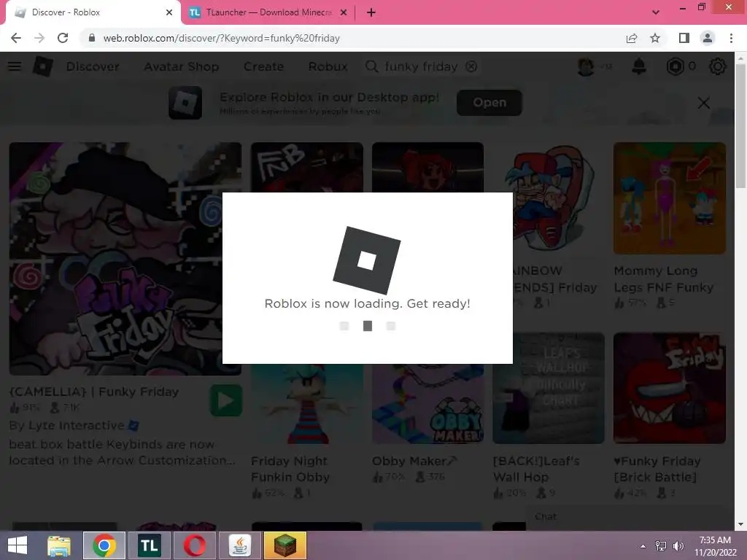Go to Discover in Roblox navigation
747x560 pixels.
pos(93,66)
